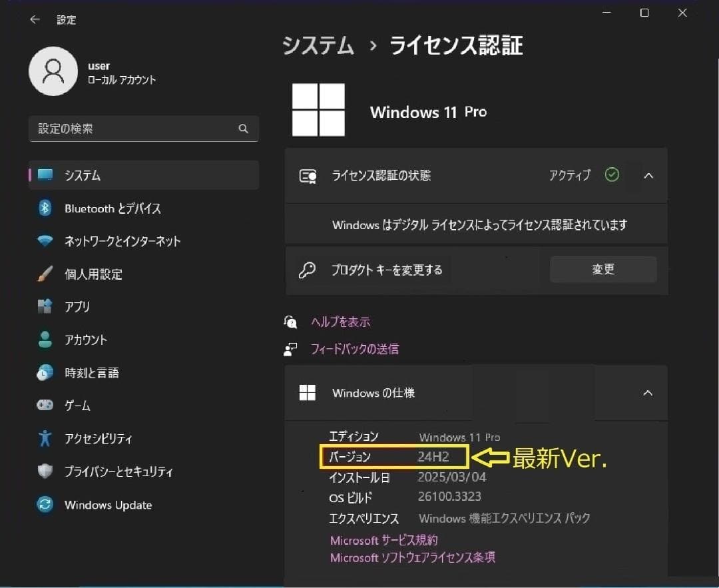This screenshot has width=719, height=588.
Task: Open the ヘルプを表示 link
Action: pyautogui.click(x=340, y=322)
